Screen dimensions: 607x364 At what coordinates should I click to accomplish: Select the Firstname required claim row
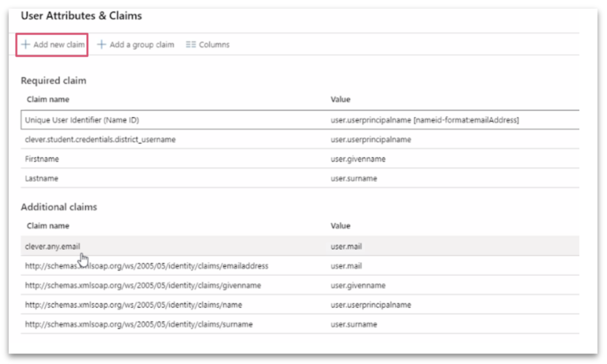pyautogui.click(x=40, y=159)
